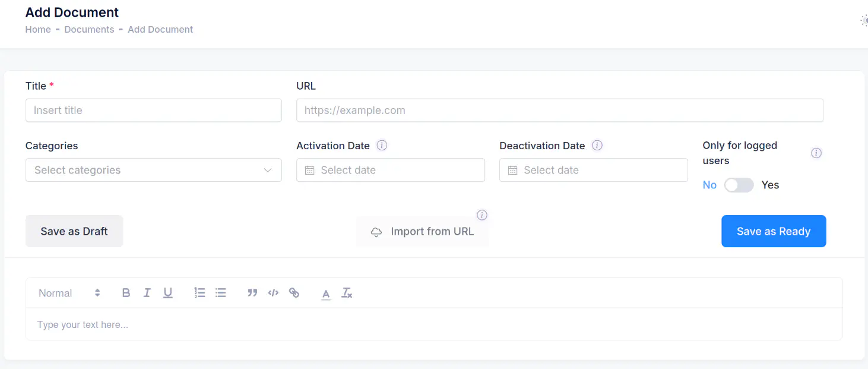The height and width of the screenshot is (369, 868).
Task: Click the Save as Ready button
Action: (x=773, y=231)
